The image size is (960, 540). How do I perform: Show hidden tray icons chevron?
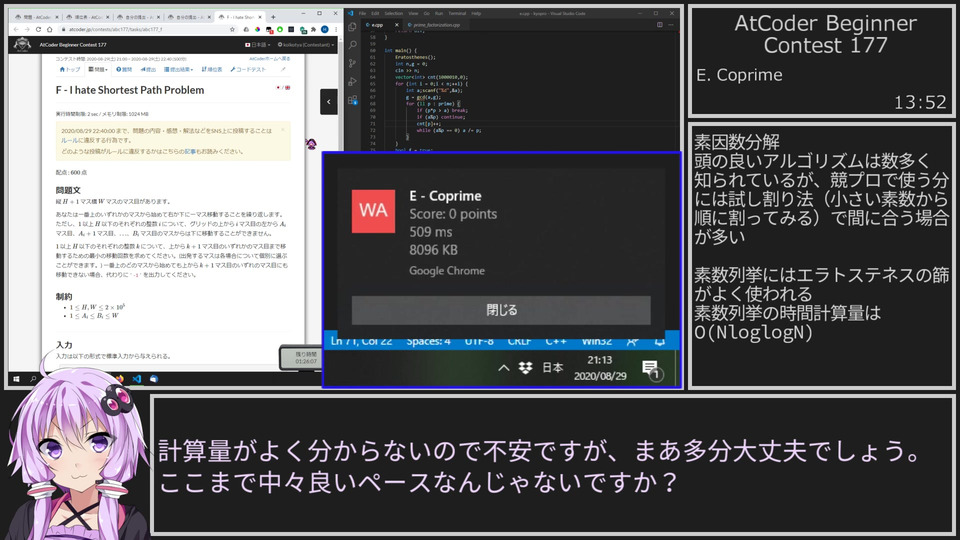[x=503, y=368]
